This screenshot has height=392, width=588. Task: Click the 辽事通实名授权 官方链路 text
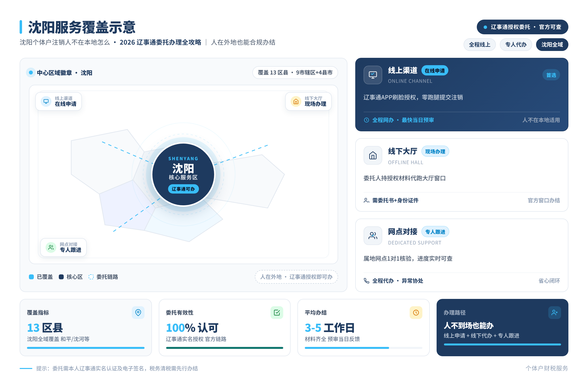pos(196,339)
